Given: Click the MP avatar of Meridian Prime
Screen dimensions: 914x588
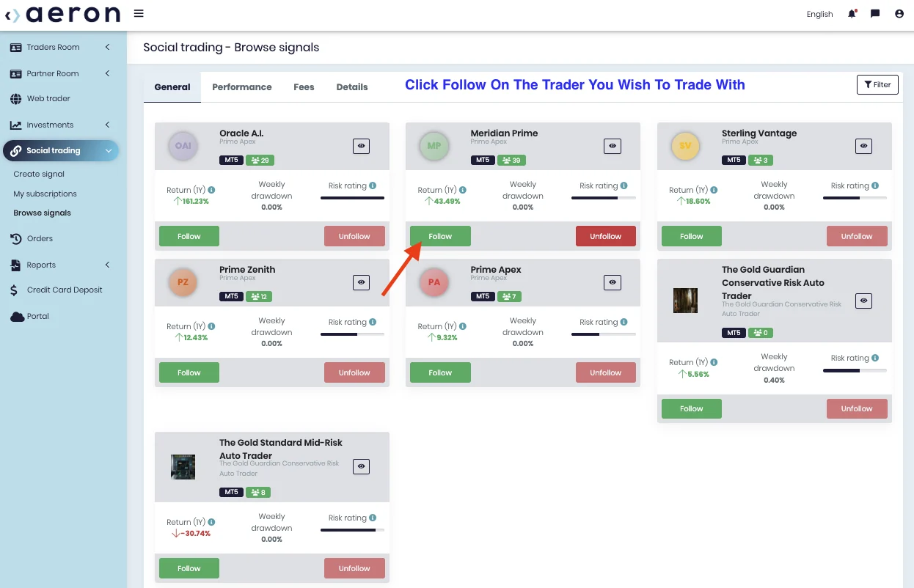Looking at the screenshot, I should 434,146.
